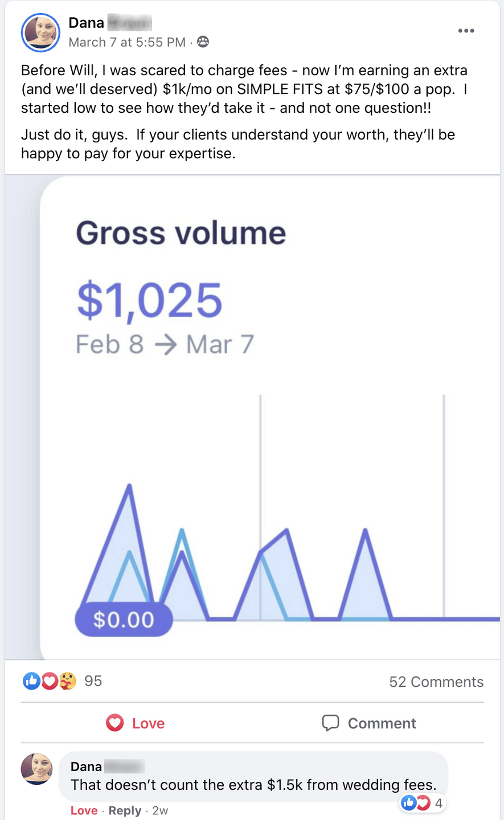
Task: Click the red heart reaction icon
Action: [50, 680]
